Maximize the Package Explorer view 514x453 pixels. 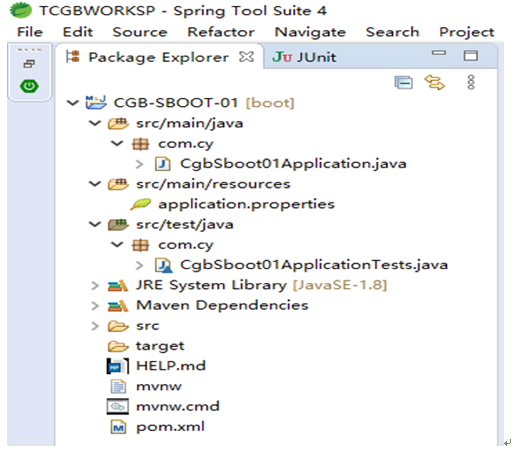coord(471,55)
